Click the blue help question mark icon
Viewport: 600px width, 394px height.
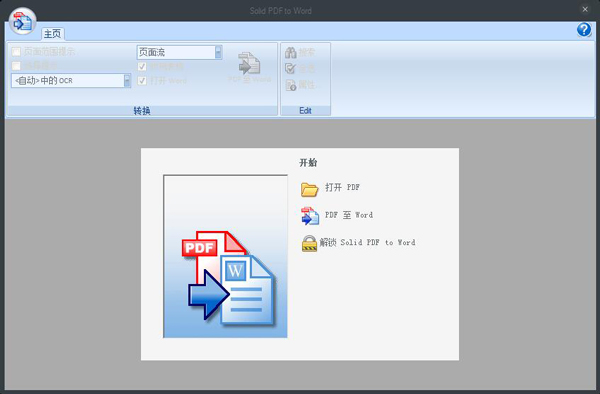[x=584, y=29]
